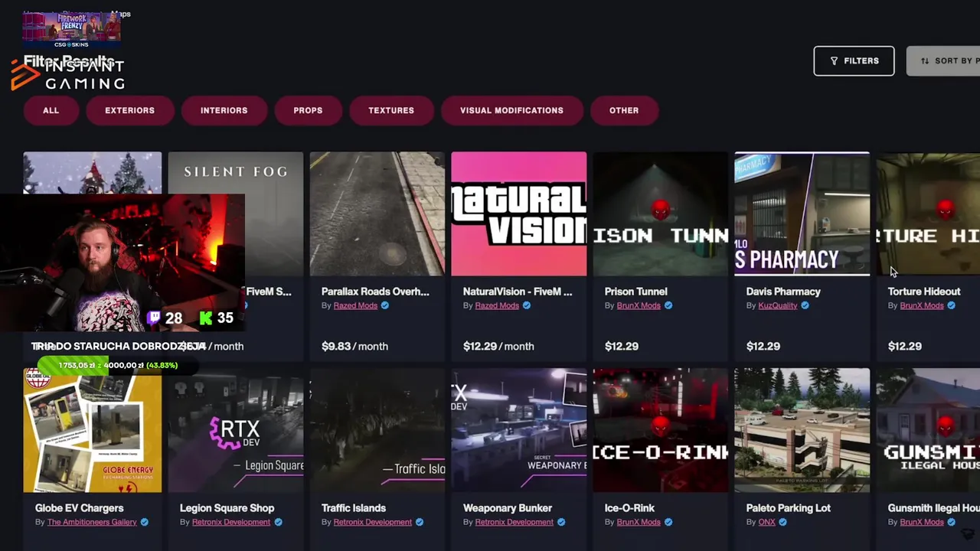The width and height of the screenshot is (980, 551).
Task: Click the Davis Pharmacy title
Action: pos(783,292)
